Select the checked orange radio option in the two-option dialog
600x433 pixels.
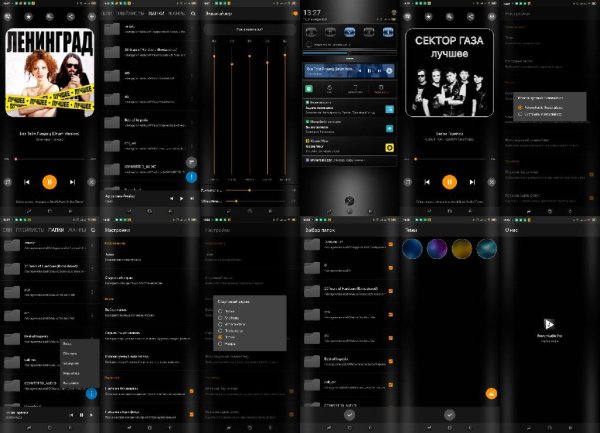pyautogui.click(x=520, y=108)
